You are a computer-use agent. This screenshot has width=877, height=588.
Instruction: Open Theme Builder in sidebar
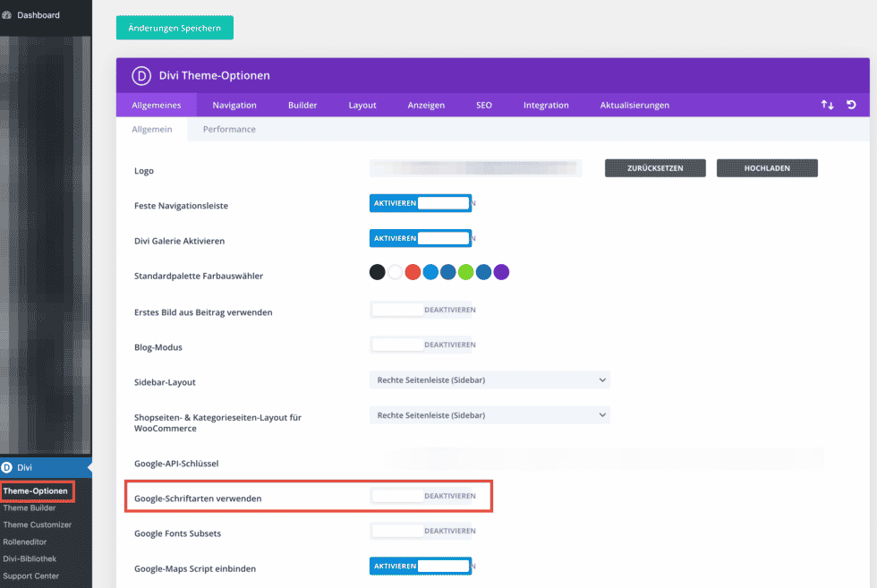click(29, 508)
